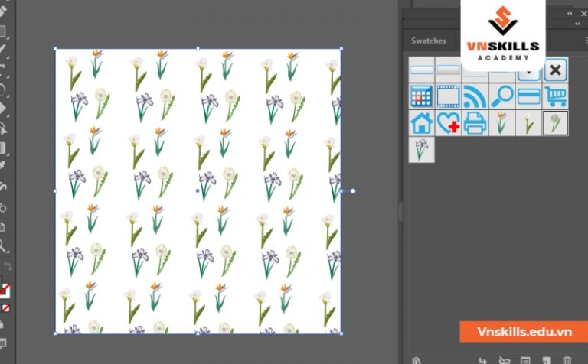This screenshot has width=588, height=364.
Task: Select the first glossy button symbol
Action: 422,70
